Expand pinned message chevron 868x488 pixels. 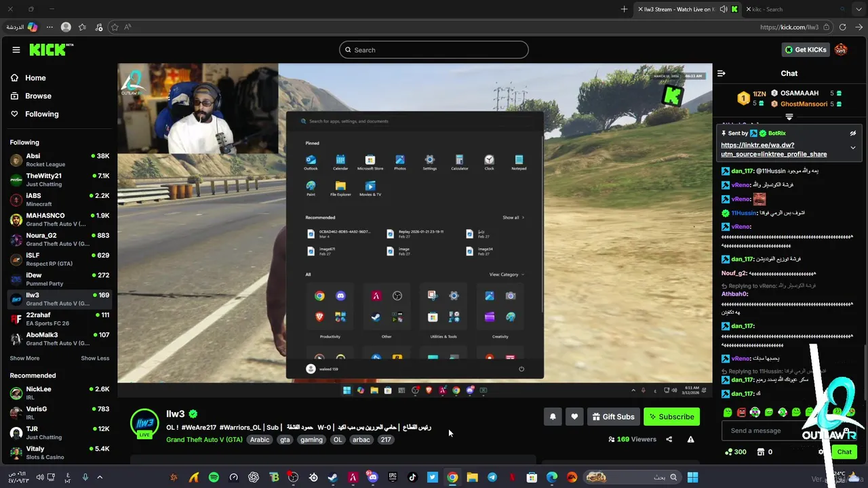click(x=853, y=148)
